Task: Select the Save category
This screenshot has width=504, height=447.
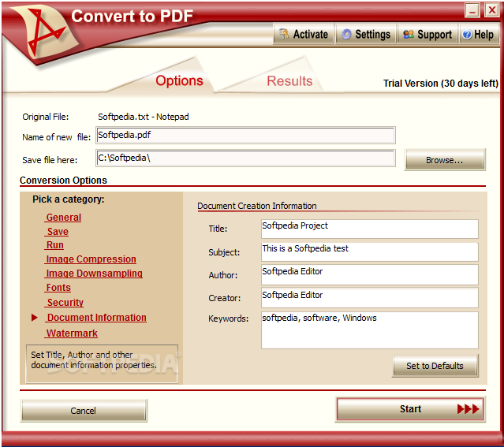Action: point(57,231)
